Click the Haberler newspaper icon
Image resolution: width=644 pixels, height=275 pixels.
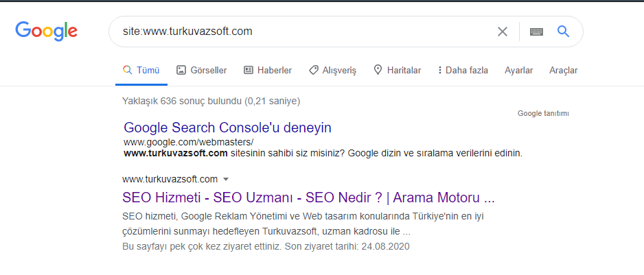tap(249, 70)
